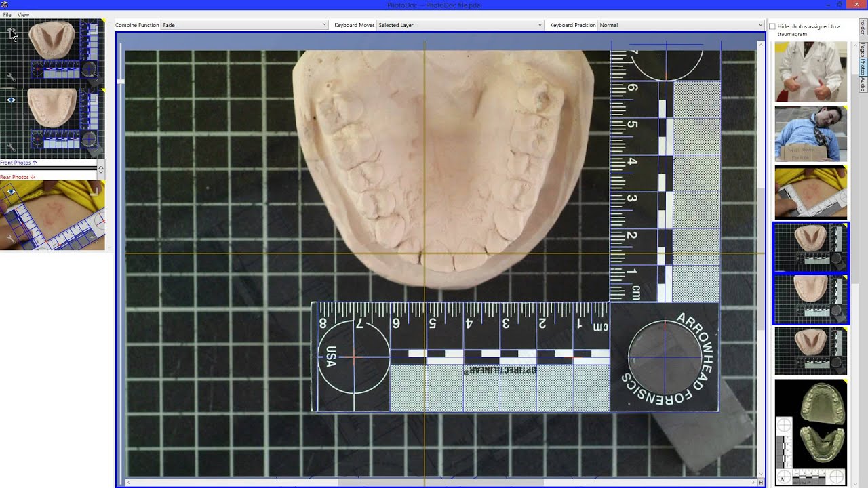Switch to the Audio vertical tab
Screen dimensions: 868x488
coord(863,84)
